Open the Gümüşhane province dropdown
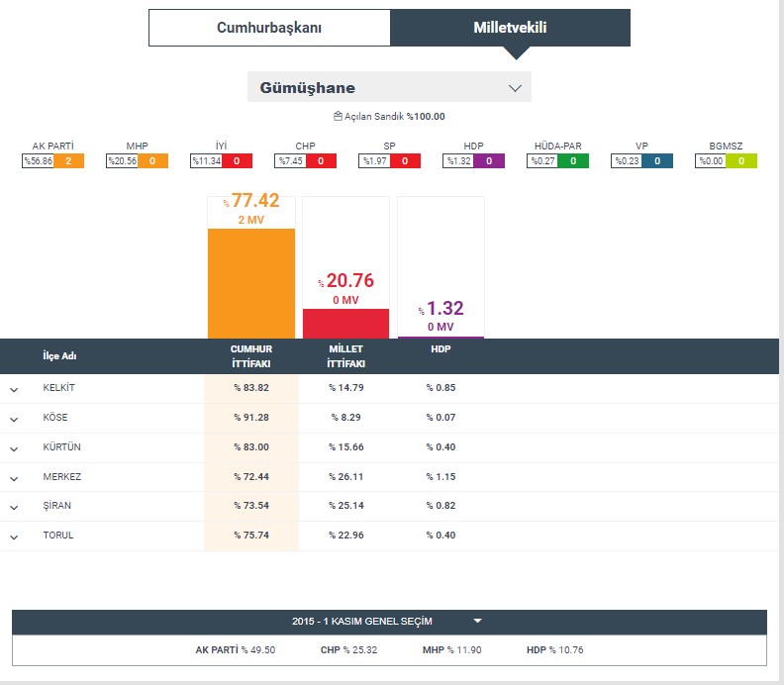This screenshot has width=784, height=685. click(x=389, y=87)
